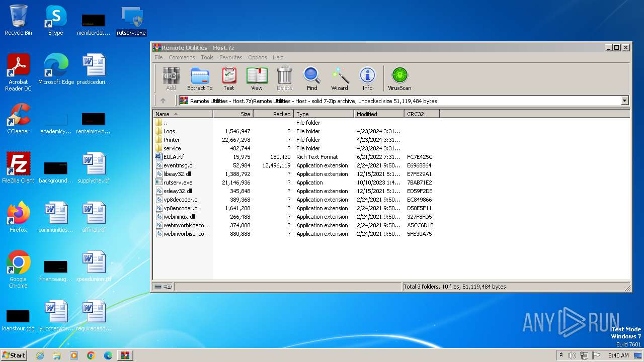The height and width of the screenshot is (362, 644).
Task: Open the View toolbar icon
Action: 257,79
